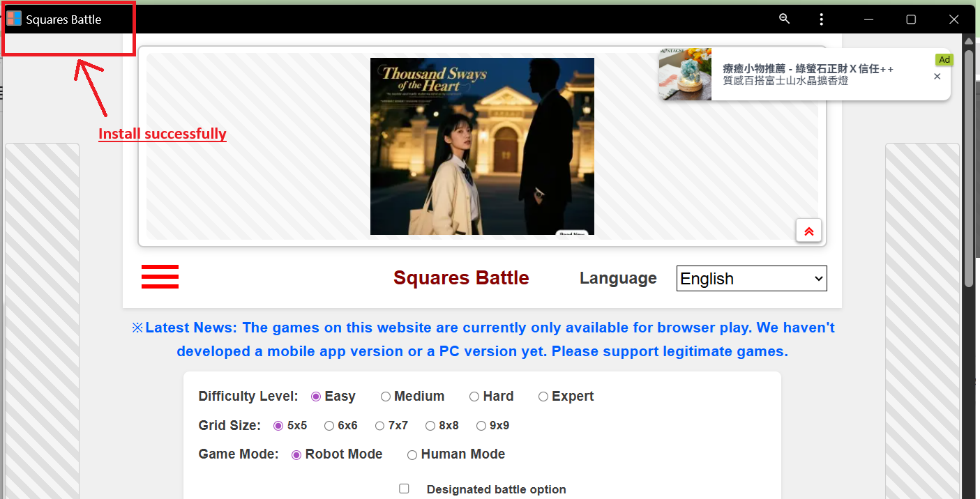Screen dimensions: 980x499
Task: Click the Thousand Sways of the Heart banner image
Action: [x=481, y=146]
